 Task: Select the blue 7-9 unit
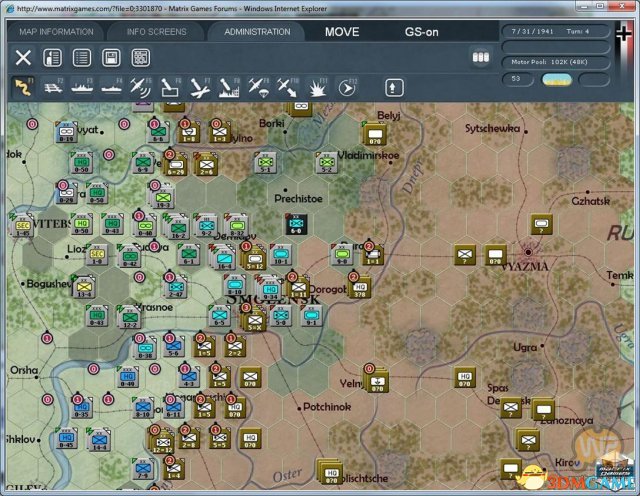click(x=142, y=469)
